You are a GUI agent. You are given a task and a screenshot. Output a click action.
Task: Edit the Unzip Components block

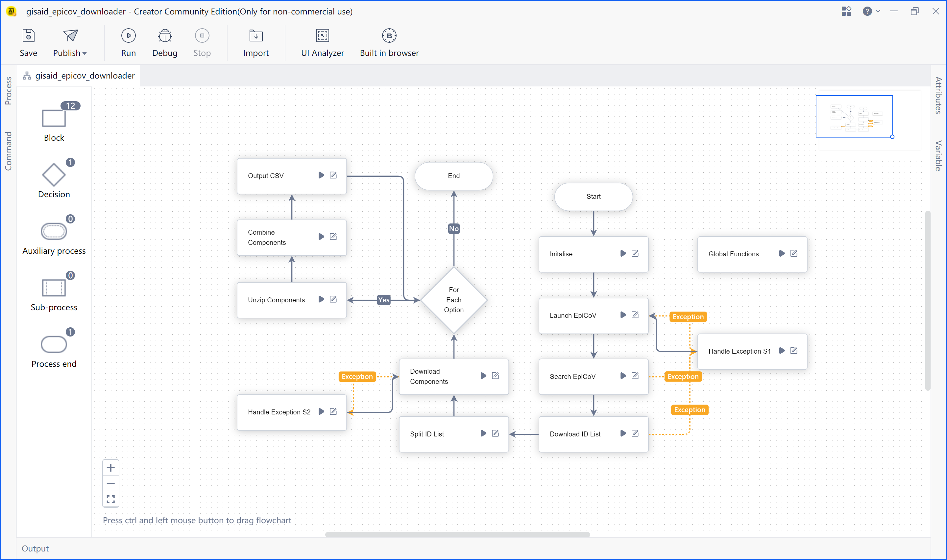333,299
